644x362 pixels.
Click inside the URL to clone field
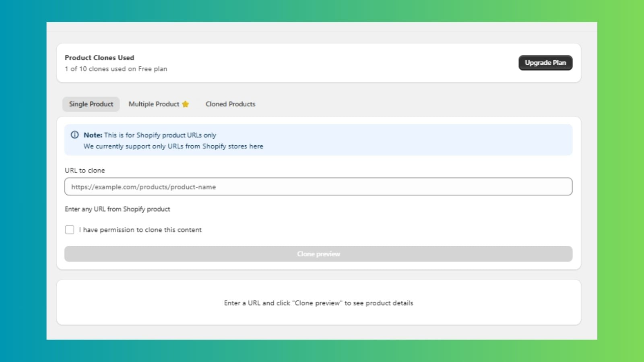(318, 187)
